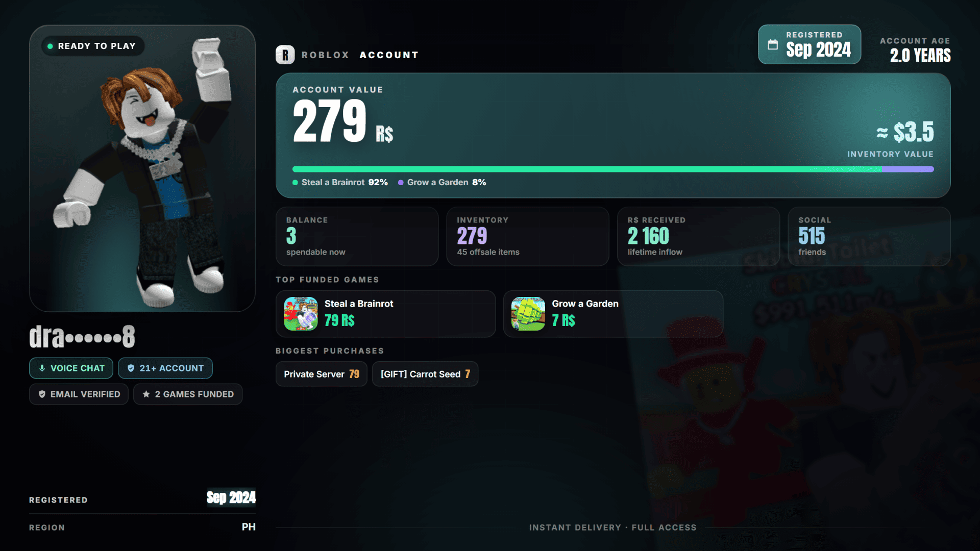Click the 279 R$ account value figure

pyautogui.click(x=342, y=121)
